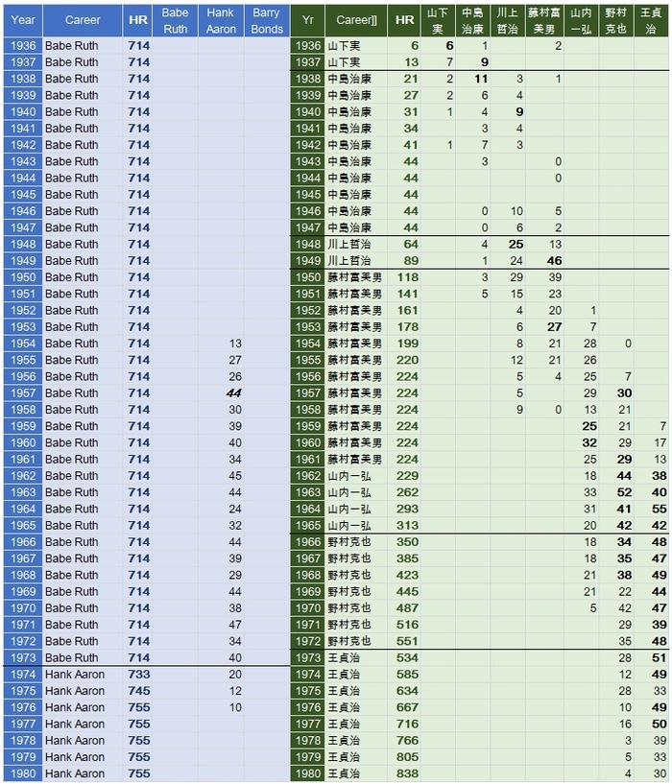Select the 'Barry Bonds' column header

[x=267, y=20]
